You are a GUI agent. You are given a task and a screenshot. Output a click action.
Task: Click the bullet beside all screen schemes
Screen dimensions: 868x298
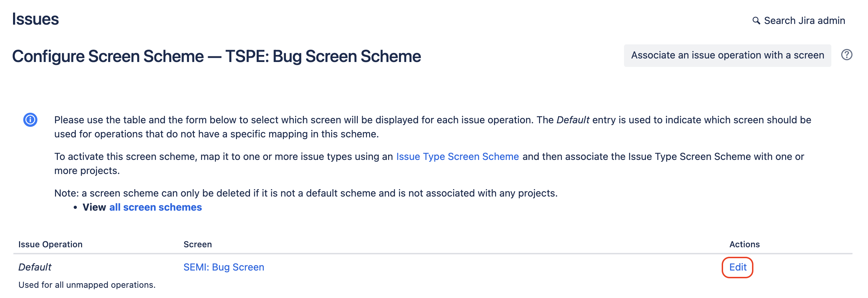[75, 207]
